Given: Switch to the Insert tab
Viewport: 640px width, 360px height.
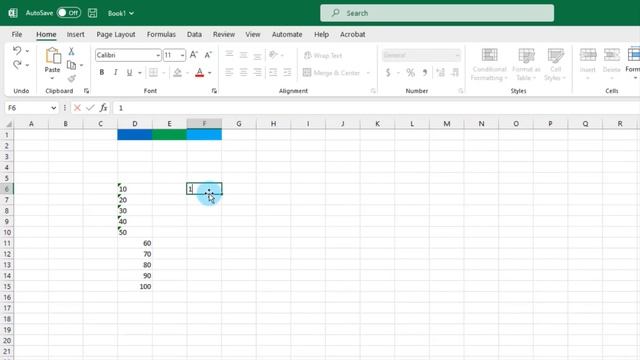Looking at the screenshot, I should coord(76,34).
